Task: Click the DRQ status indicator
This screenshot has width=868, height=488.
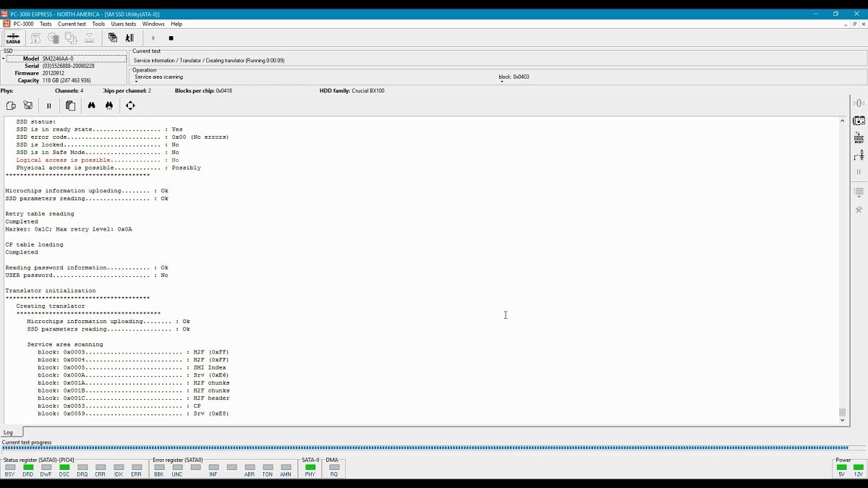Action: pyautogui.click(x=82, y=468)
